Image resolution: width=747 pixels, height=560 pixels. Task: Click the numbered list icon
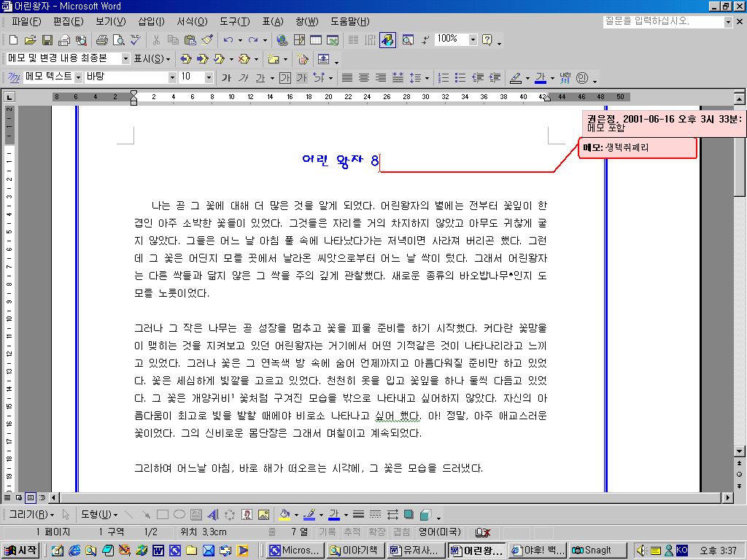pos(443,77)
